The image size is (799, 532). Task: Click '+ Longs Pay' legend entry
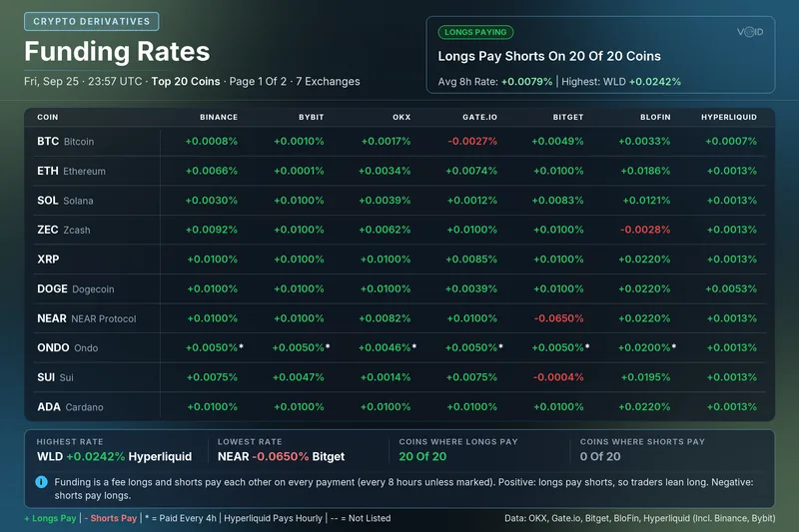tap(50, 518)
